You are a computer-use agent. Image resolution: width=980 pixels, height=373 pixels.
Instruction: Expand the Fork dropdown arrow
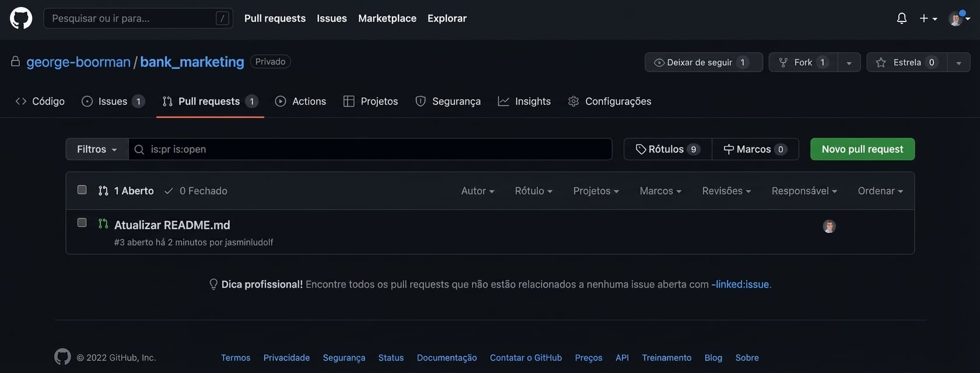849,62
